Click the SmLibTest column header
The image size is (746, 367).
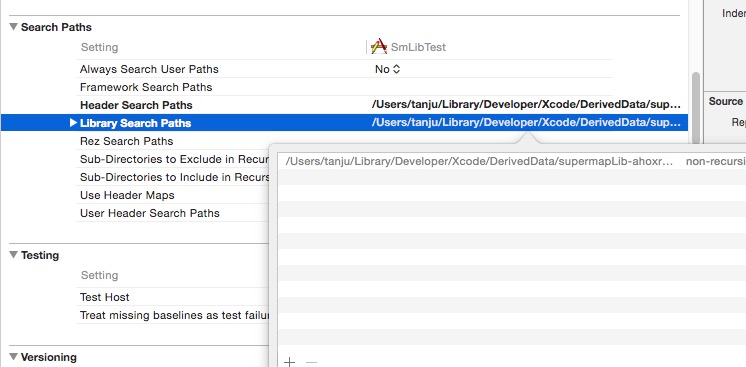click(x=418, y=47)
